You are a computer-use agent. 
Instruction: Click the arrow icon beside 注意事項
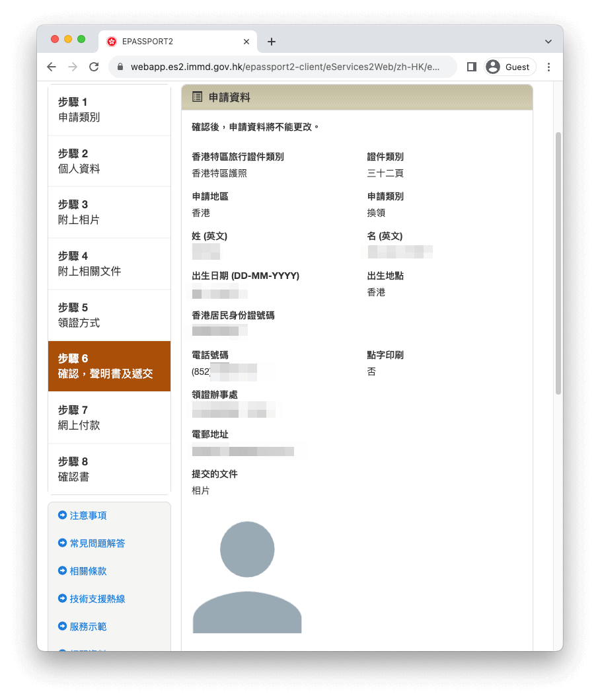[x=63, y=515]
